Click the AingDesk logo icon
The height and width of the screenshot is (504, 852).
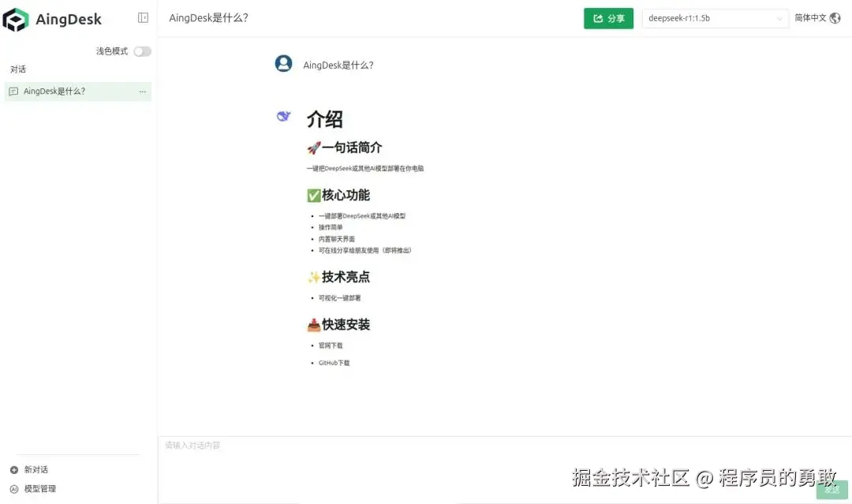[15, 20]
